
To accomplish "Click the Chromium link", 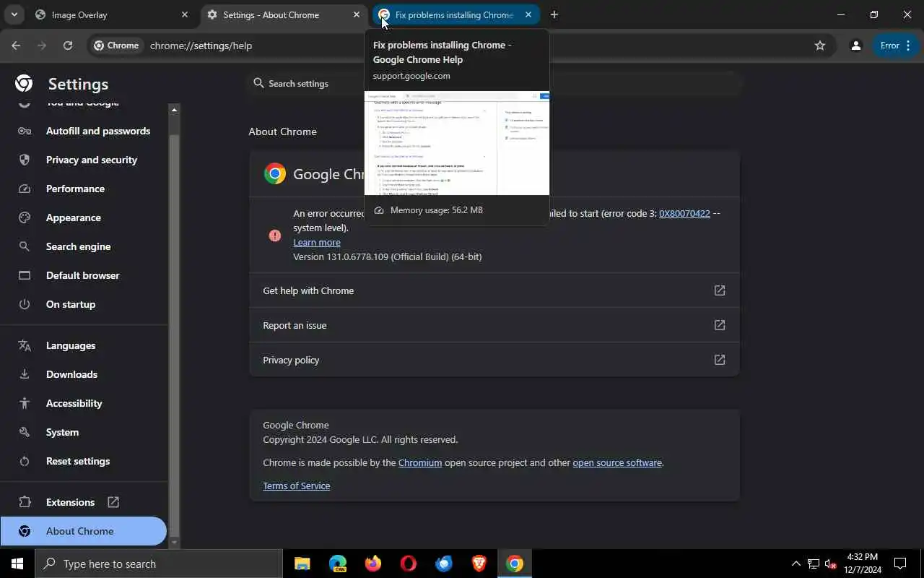I will [x=420, y=462].
